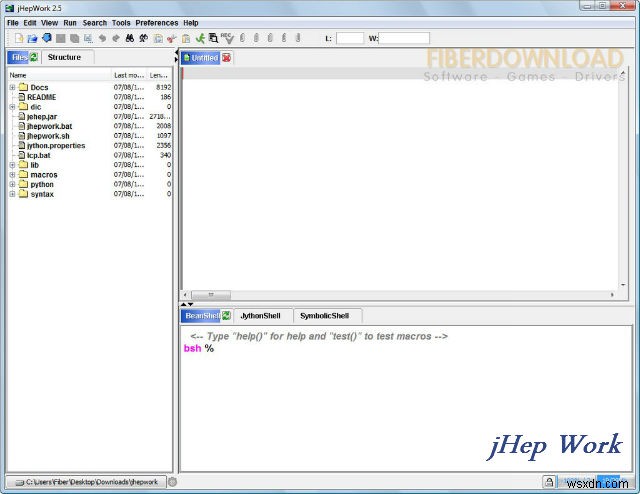Click the green refresh icon on Files tab

point(34,57)
